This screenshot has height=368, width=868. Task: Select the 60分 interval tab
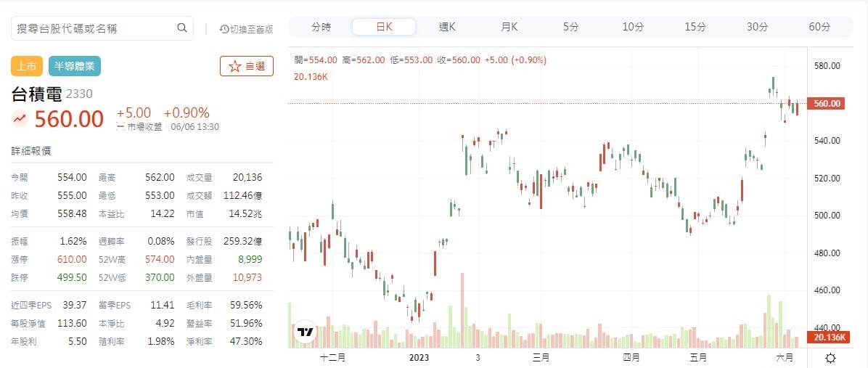pyautogui.click(x=819, y=27)
